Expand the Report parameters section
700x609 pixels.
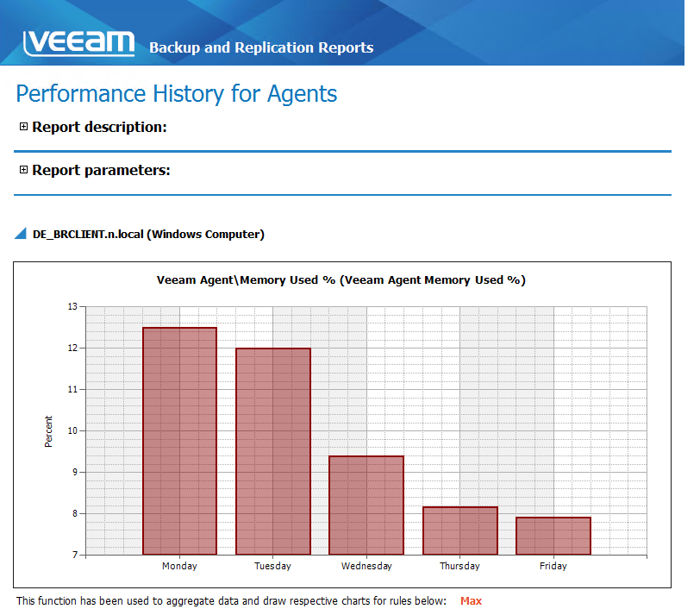point(23,170)
